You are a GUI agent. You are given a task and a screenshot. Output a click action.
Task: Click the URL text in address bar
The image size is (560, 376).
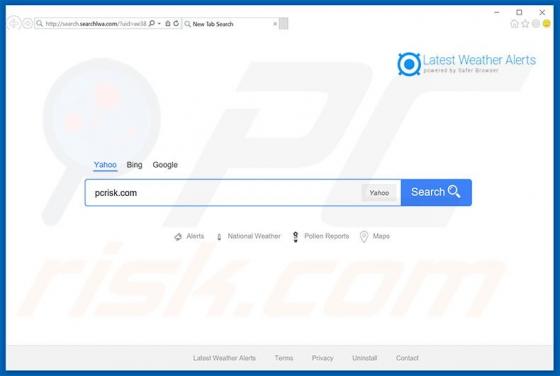(x=96, y=24)
